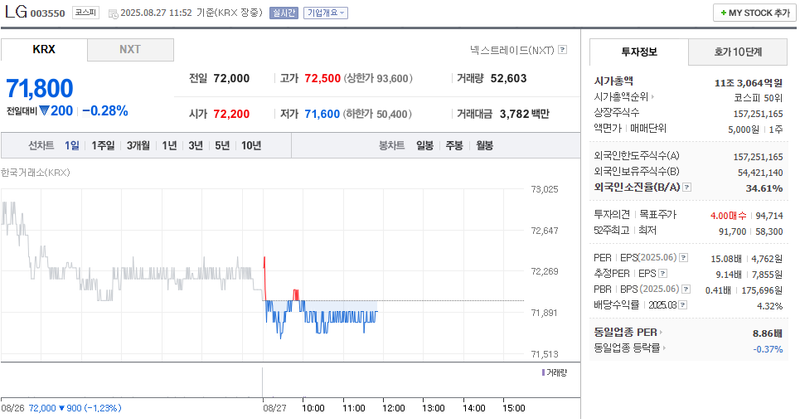Click the 4.00매수 investment opinion value

pos(728,216)
